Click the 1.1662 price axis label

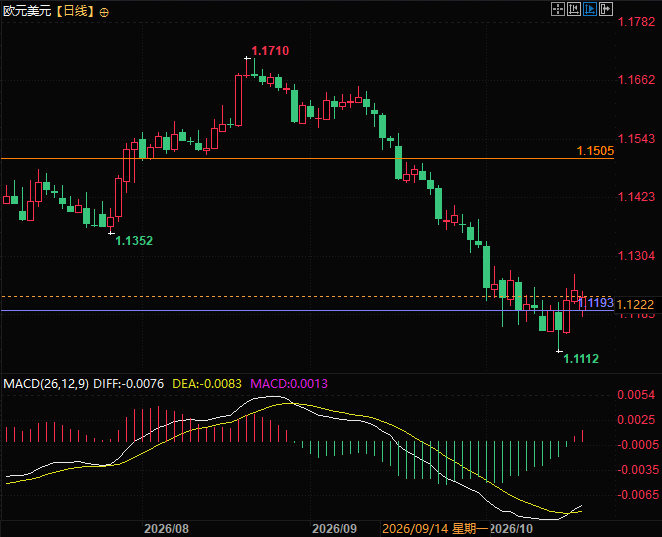[636, 80]
